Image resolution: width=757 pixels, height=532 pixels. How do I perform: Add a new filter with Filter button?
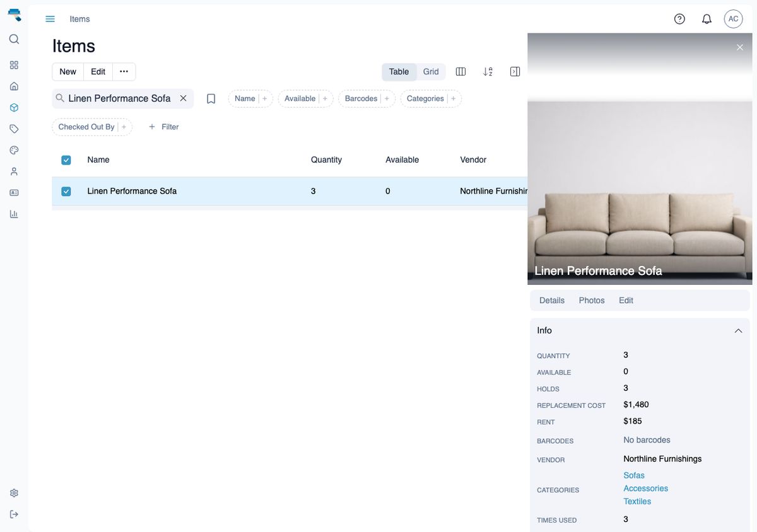pos(163,127)
